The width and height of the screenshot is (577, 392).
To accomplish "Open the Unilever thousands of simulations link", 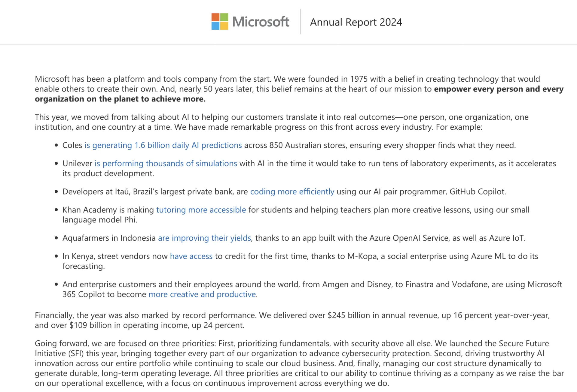I will coord(166,164).
